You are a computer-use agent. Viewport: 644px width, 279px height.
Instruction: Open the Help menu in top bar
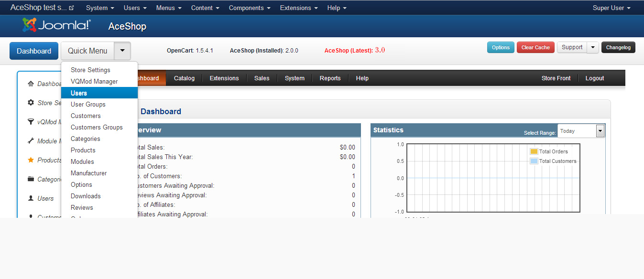pos(337,8)
